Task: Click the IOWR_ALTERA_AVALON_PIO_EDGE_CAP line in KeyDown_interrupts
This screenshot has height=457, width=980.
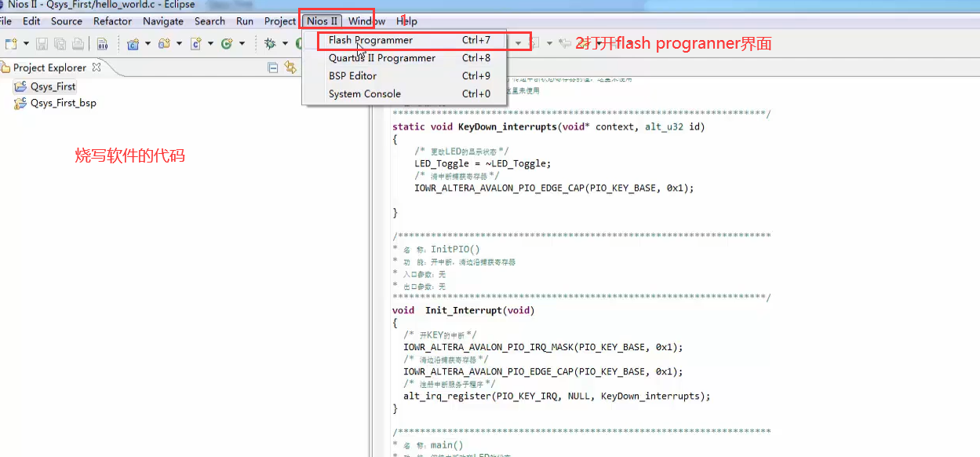Action: [x=554, y=188]
